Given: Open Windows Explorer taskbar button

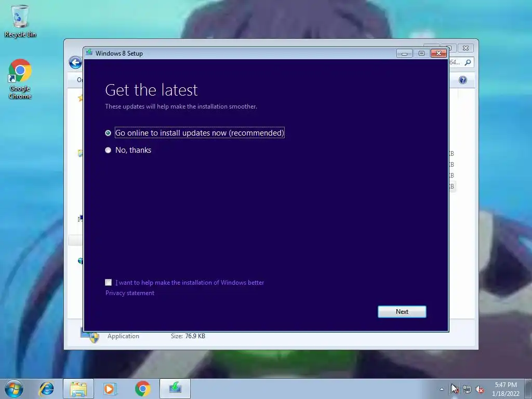Looking at the screenshot, I should tap(78, 389).
